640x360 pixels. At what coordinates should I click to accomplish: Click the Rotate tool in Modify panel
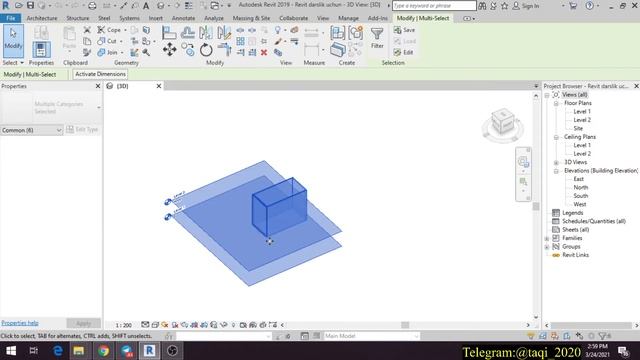pyautogui.click(x=206, y=50)
